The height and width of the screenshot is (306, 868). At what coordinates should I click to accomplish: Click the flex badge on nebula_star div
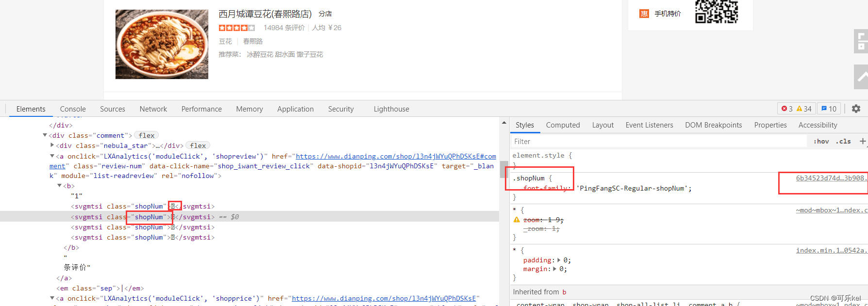(198, 145)
